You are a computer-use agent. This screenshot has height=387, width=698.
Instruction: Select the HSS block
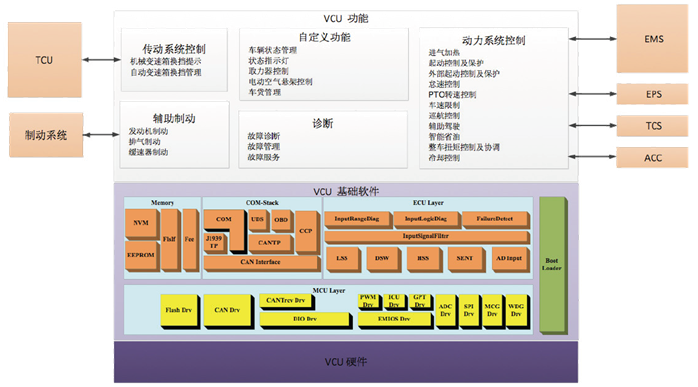point(424,259)
